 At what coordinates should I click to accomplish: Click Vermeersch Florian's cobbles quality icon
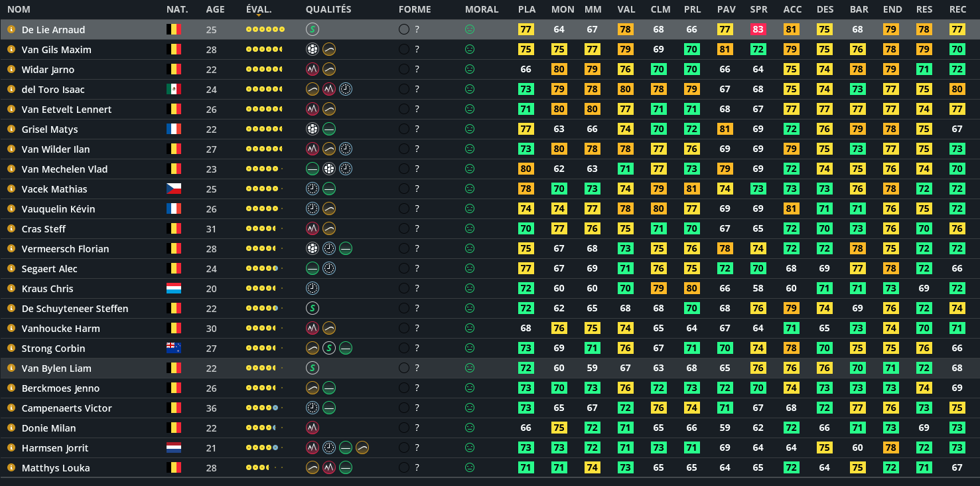click(x=313, y=248)
